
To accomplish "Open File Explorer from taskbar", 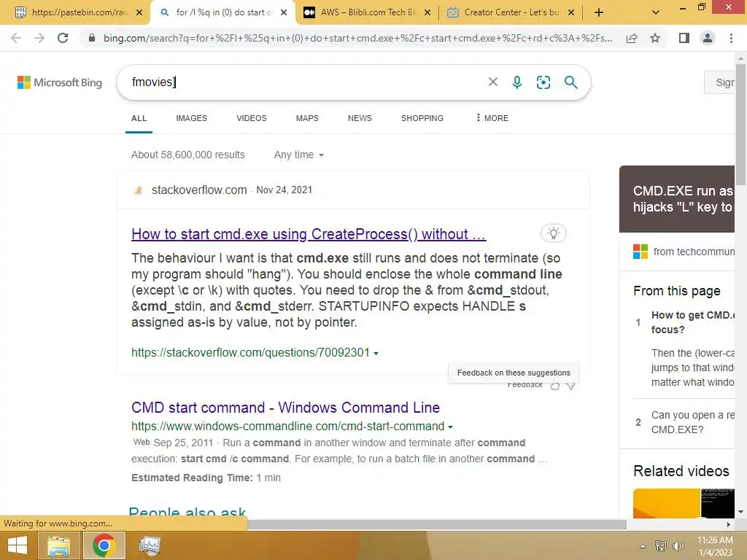I will point(58,545).
